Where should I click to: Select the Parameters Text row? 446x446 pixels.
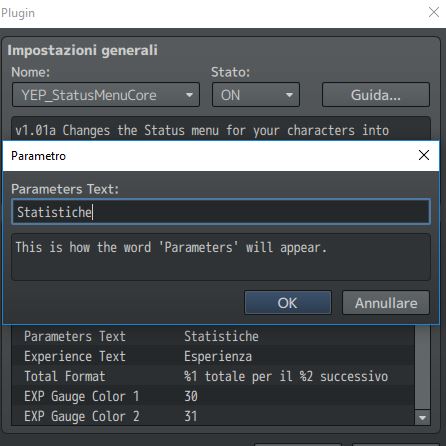coord(213,336)
